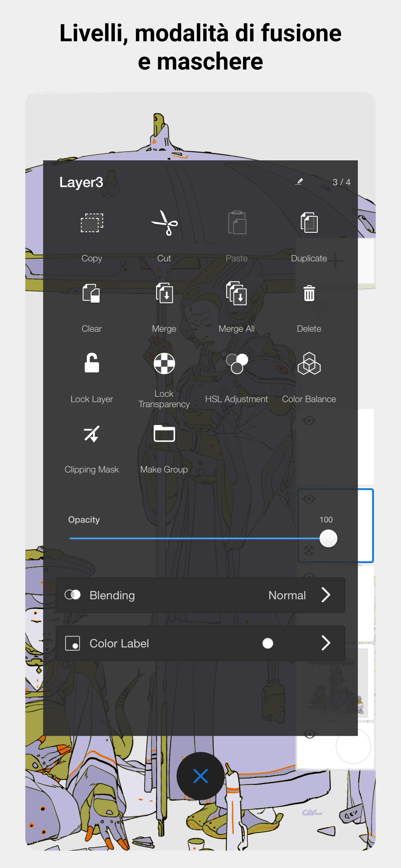
Task: Open HSL Adjustment
Action: pos(236,364)
